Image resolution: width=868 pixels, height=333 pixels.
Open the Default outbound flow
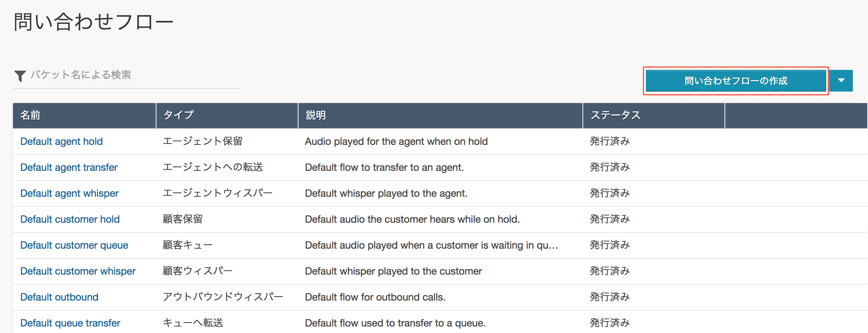tap(59, 297)
